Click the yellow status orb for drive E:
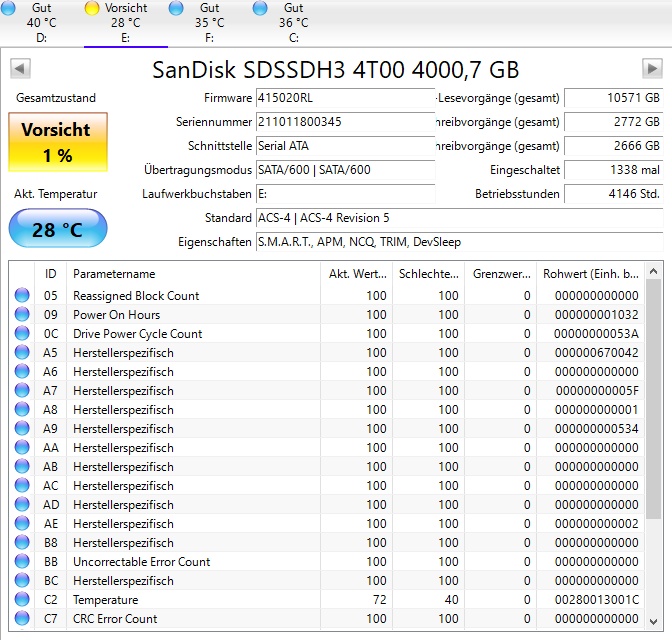The image size is (672, 640). click(92, 8)
